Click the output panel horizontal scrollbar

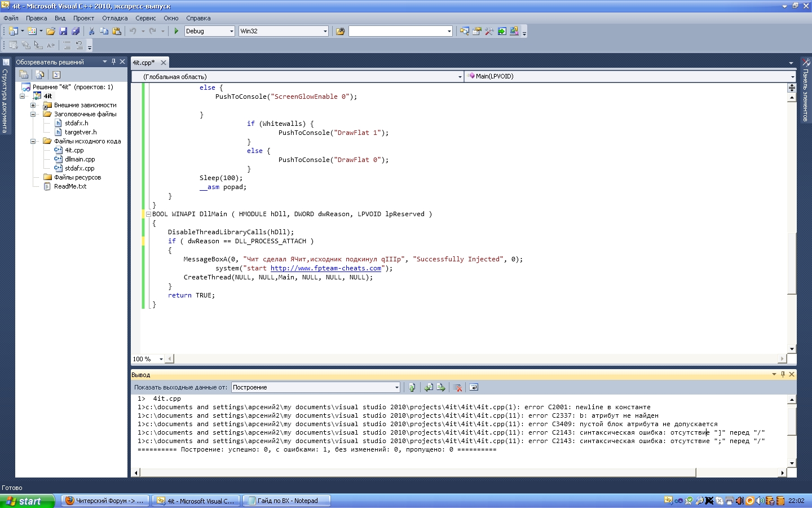click(x=417, y=472)
